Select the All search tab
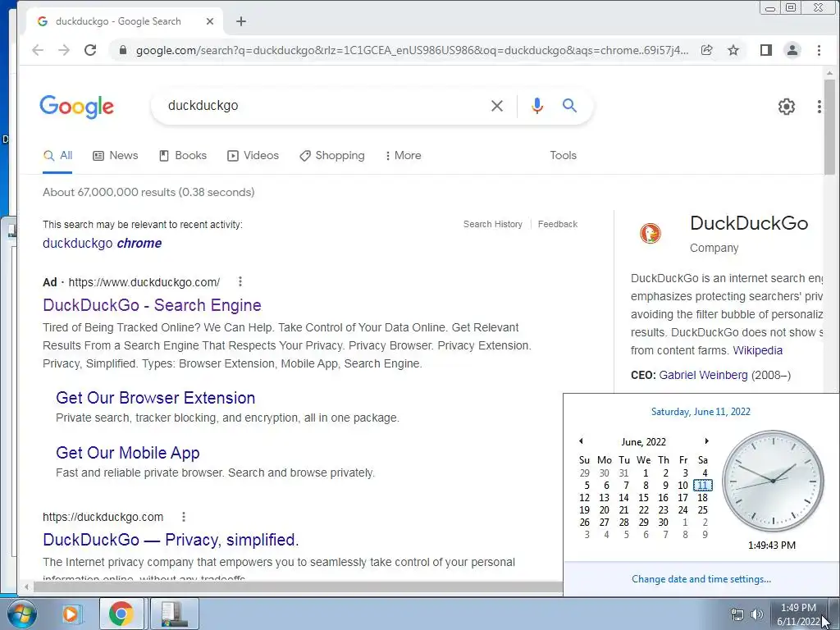The width and height of the screenshot is (840, 630). point(58,155)
